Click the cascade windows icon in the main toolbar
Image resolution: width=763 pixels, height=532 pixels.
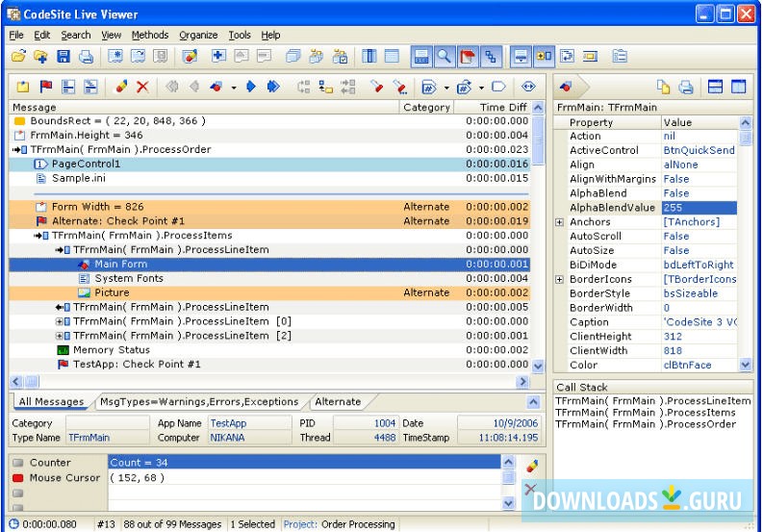tap(292, 57)
